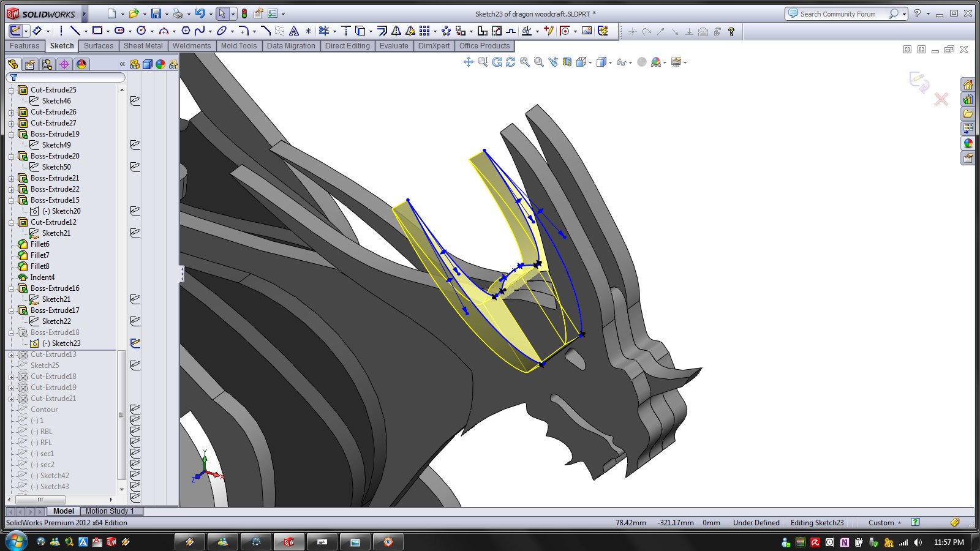Click the Trim Entities tool
This screenshot has width=980, height=551.
(x=324, y=31)
